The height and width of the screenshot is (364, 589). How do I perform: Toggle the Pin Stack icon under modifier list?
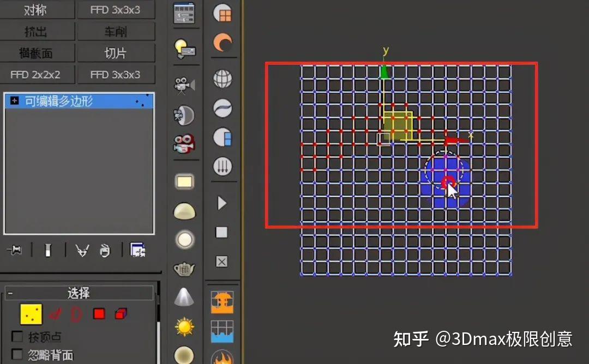click(14, 250)
